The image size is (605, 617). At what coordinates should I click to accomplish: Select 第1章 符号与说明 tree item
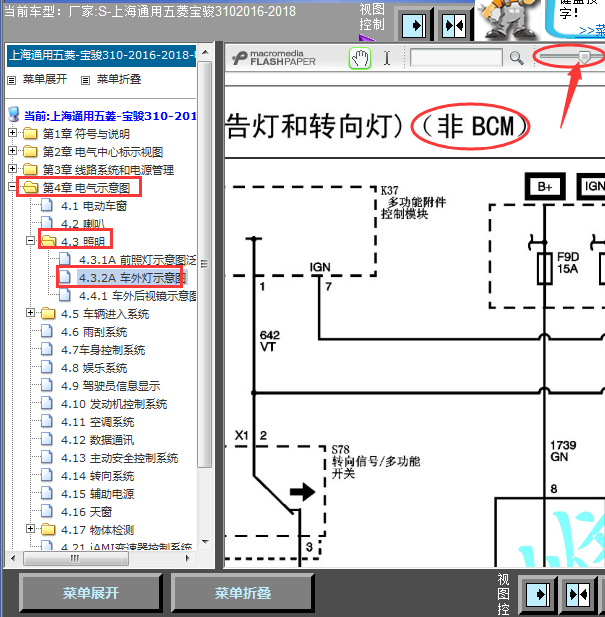tap(86, 134)
